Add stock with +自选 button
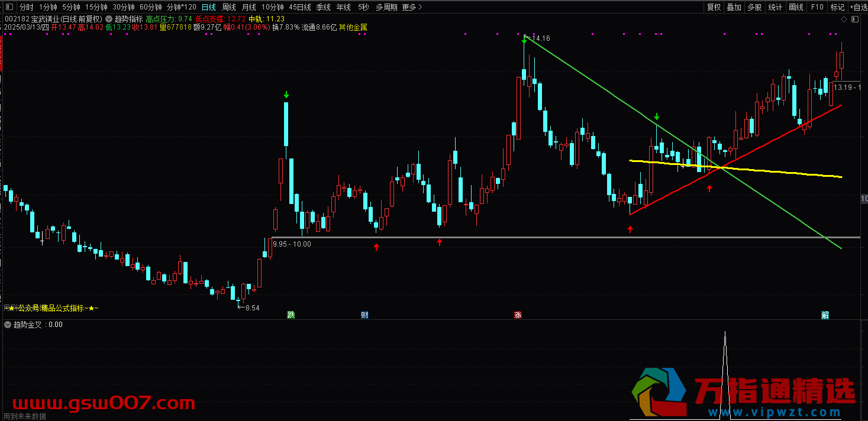The width and height of the screenshot is (868, 421). (857, 8)
